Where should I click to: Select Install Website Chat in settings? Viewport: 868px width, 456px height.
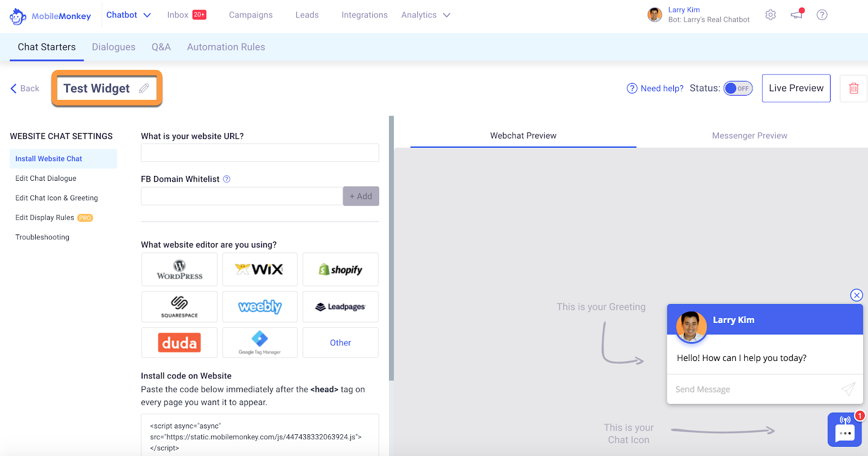[x=63, y=159]
